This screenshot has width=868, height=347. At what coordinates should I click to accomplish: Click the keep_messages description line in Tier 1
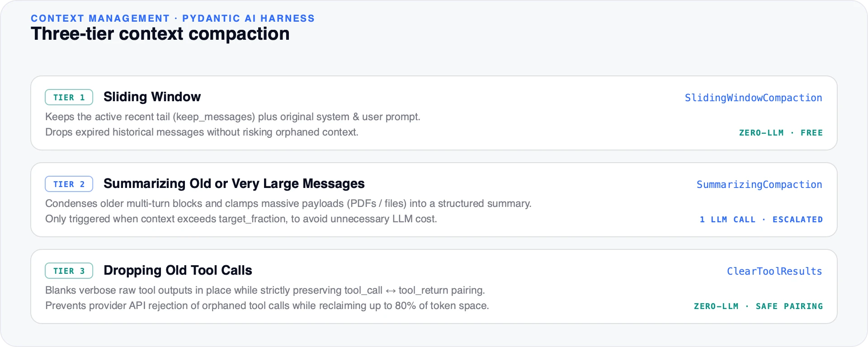tap(233, 117)
